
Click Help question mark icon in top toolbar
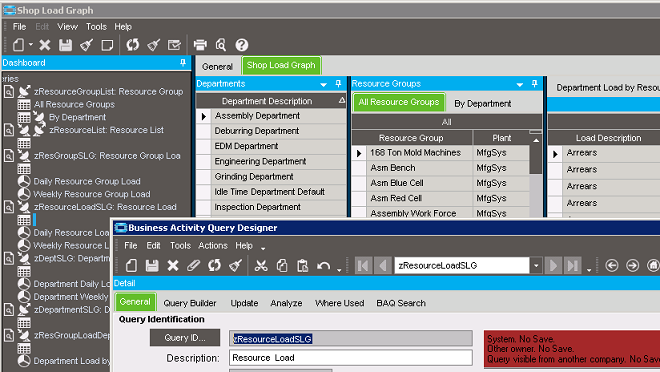point(242,45)
